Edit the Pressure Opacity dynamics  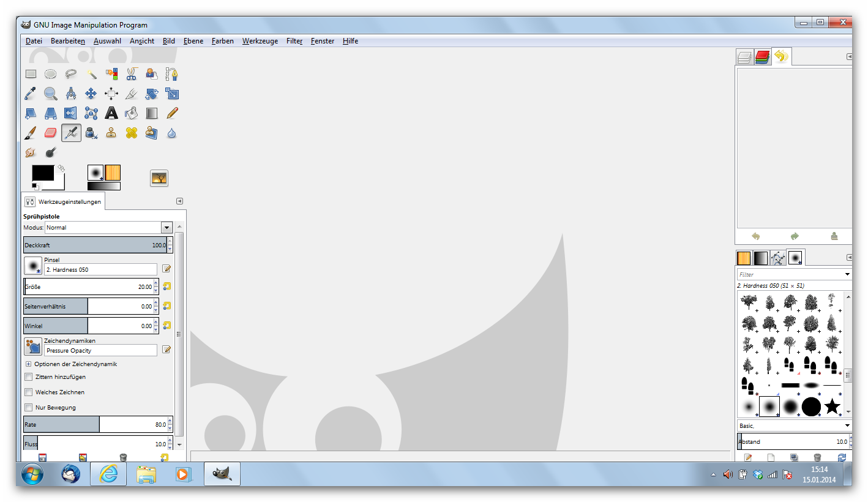click(166, 350)
